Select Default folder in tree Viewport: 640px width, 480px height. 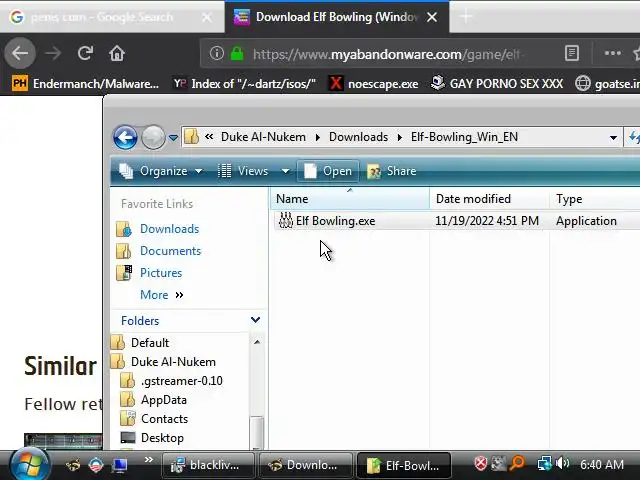click(150, 343)
